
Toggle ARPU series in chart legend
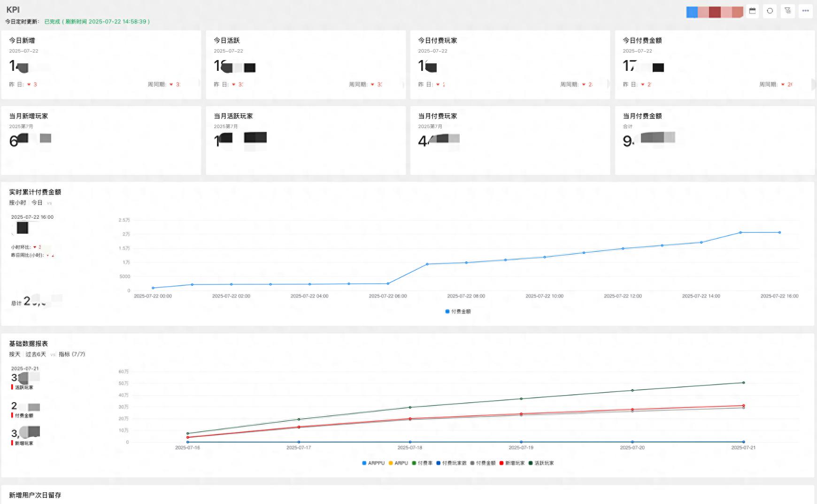point(398,463)
